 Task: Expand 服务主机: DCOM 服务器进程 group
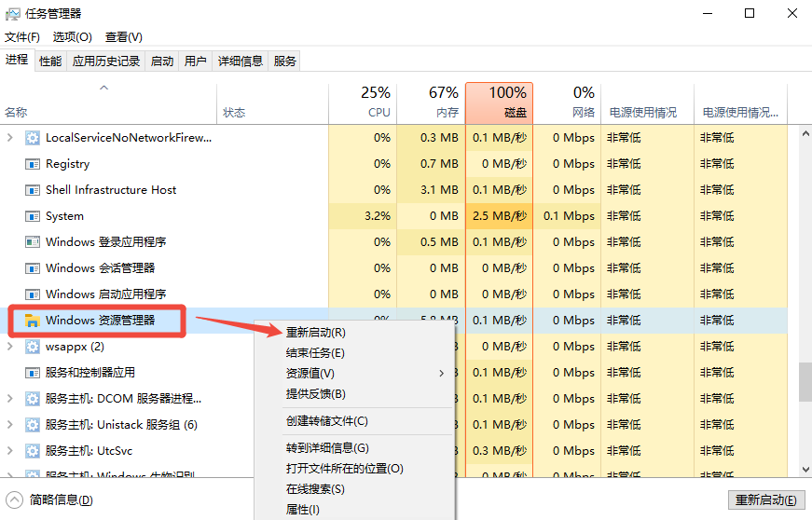coord(10,399)
